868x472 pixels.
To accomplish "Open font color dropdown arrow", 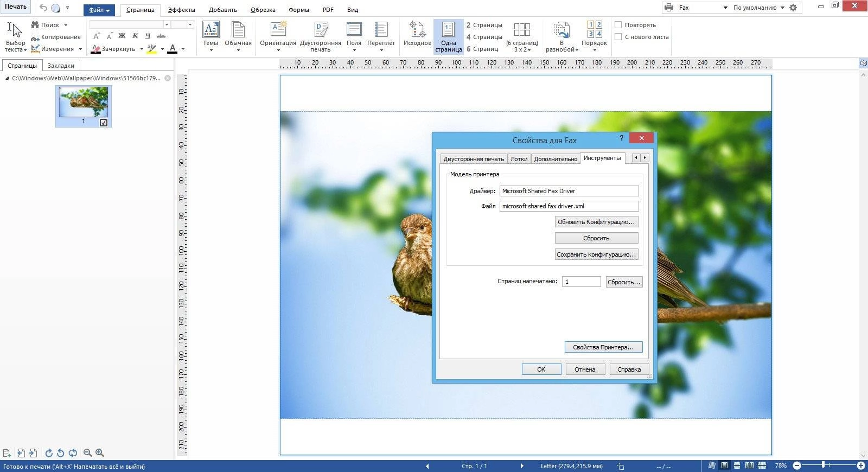I will [183, 49].
